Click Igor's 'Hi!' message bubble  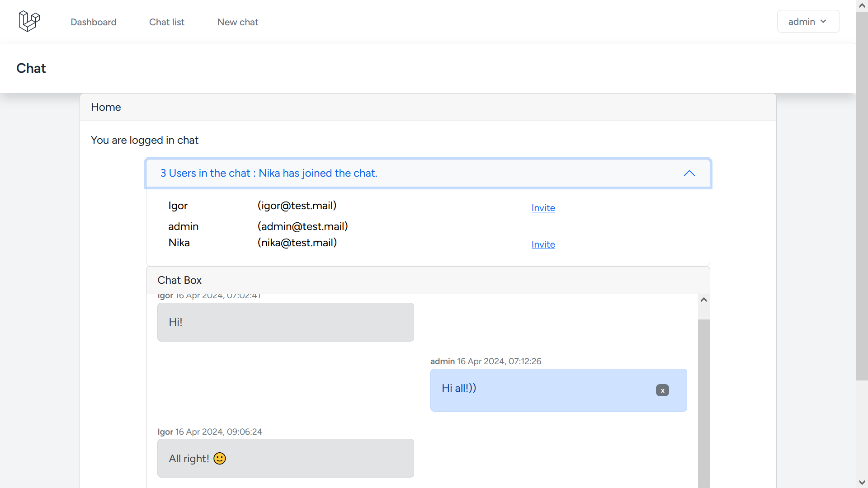[x=285, y=322]
